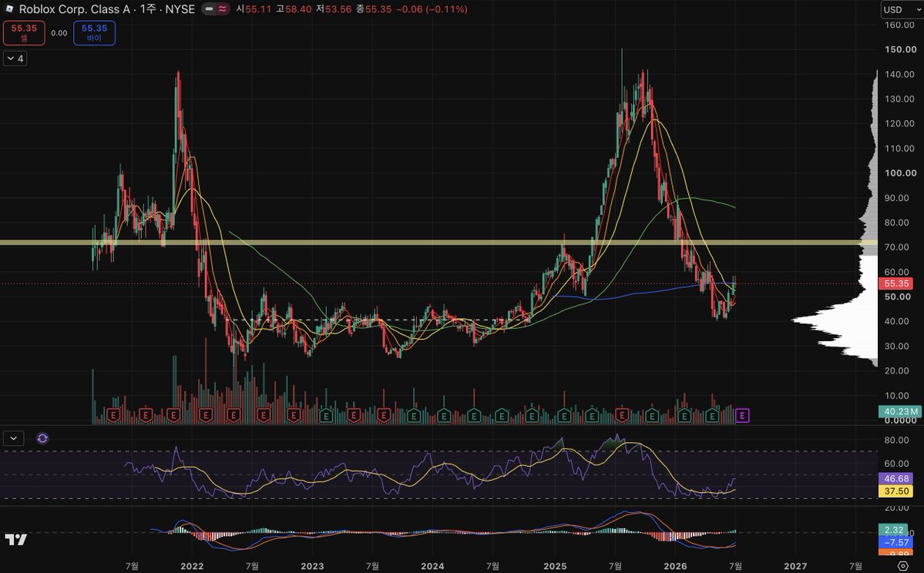Screen dimensions: 924x573
Task: Select the blue -7.57 MACD label
Action: 896,542
